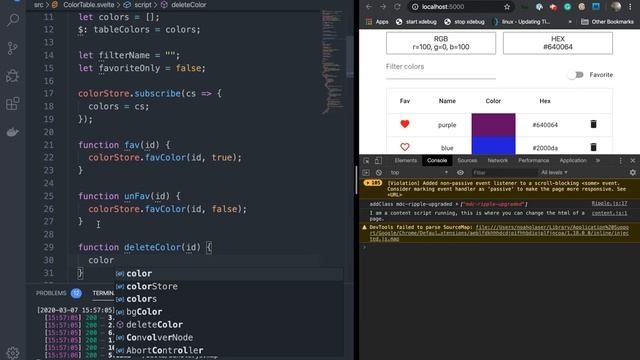Open the Other Bookmarks folder

[x=607, y=22]
